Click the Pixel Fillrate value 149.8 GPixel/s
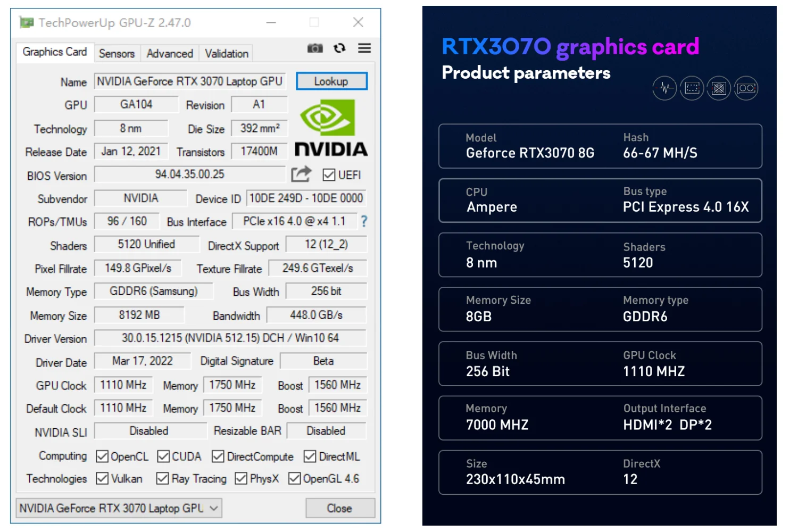The height and width of the screenshot is (532, 798). 138,268
